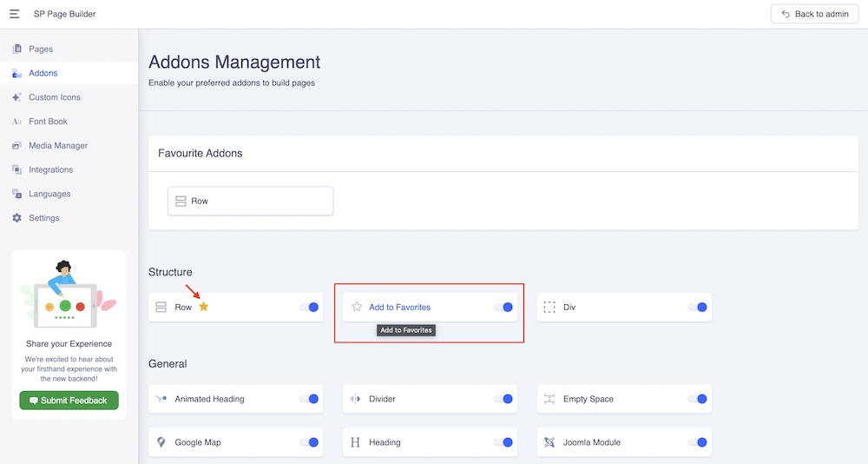Disable the Heading addon toggle
The image size is (868, 464).
[x=503, y=442]
